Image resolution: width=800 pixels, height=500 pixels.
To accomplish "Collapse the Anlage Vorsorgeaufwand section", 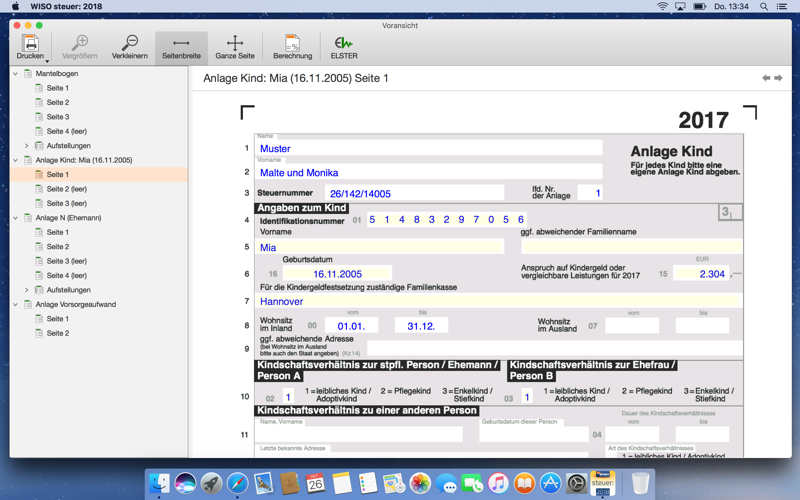I will coord(16,304).
